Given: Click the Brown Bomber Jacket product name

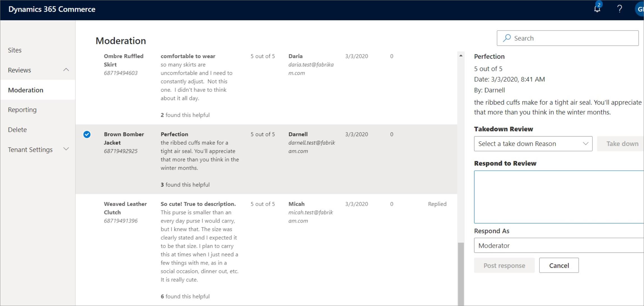Looking at the screenshot, I should pos(124,138).
